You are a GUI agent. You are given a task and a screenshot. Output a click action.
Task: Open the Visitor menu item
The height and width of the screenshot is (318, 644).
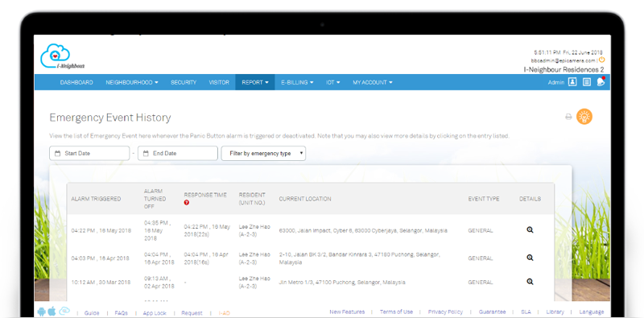[x=219, y=82]
